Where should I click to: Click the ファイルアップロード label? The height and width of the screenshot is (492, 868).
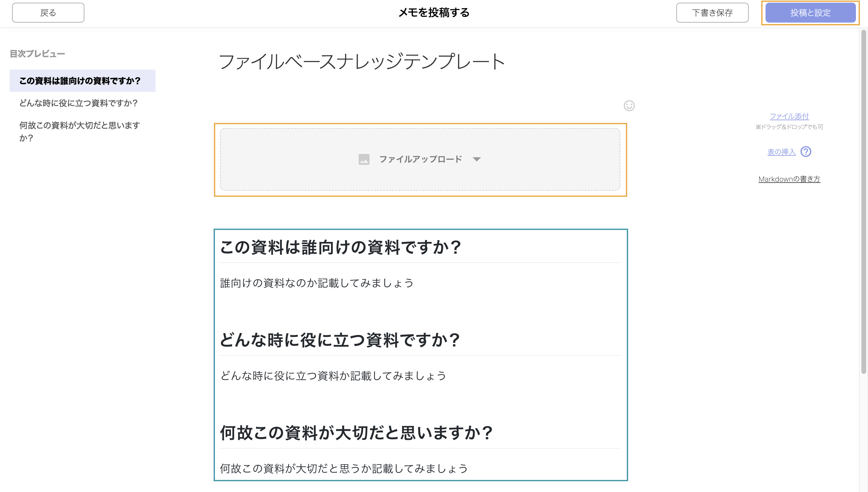420,159
